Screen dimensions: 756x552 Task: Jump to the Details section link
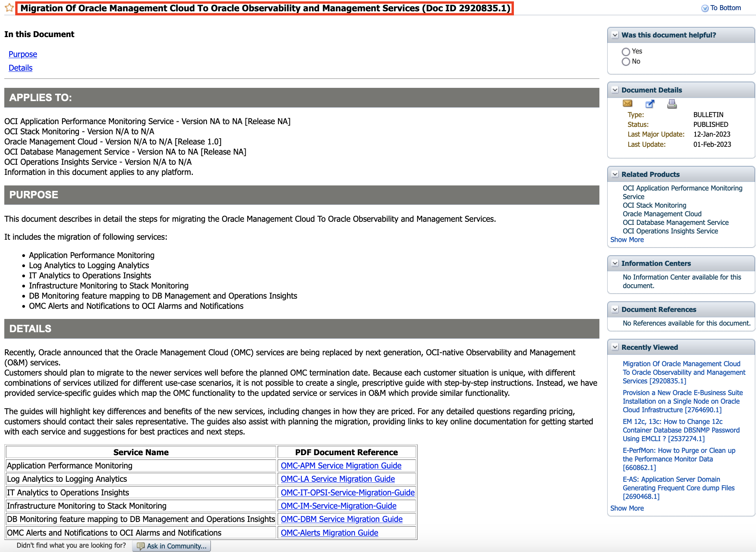coord(20,68)
